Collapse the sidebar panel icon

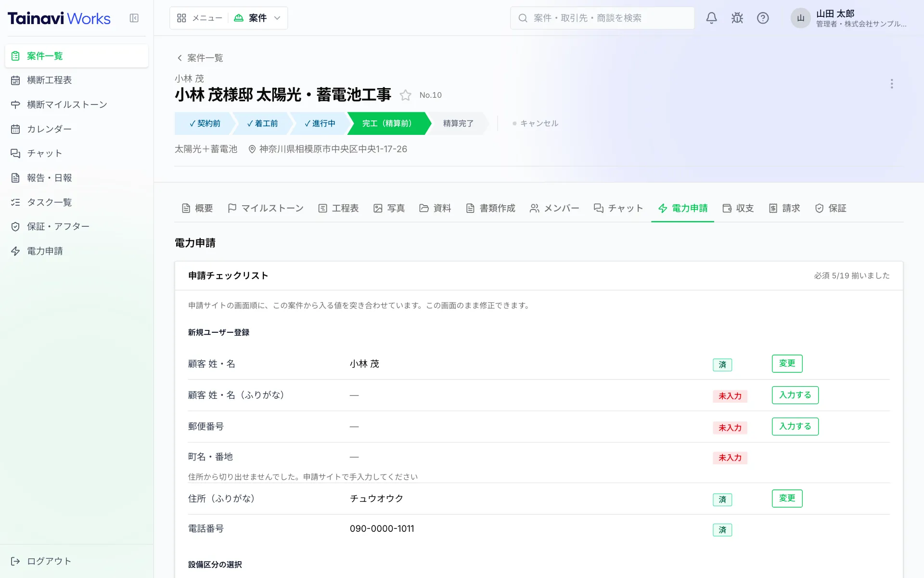134,18
